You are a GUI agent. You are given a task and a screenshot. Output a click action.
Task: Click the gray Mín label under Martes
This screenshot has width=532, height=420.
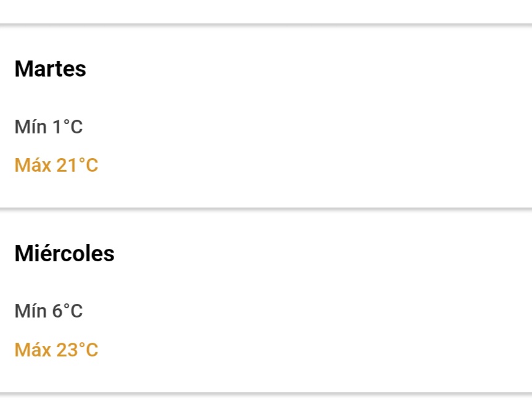pyautogui.click(x=30, y=127)
